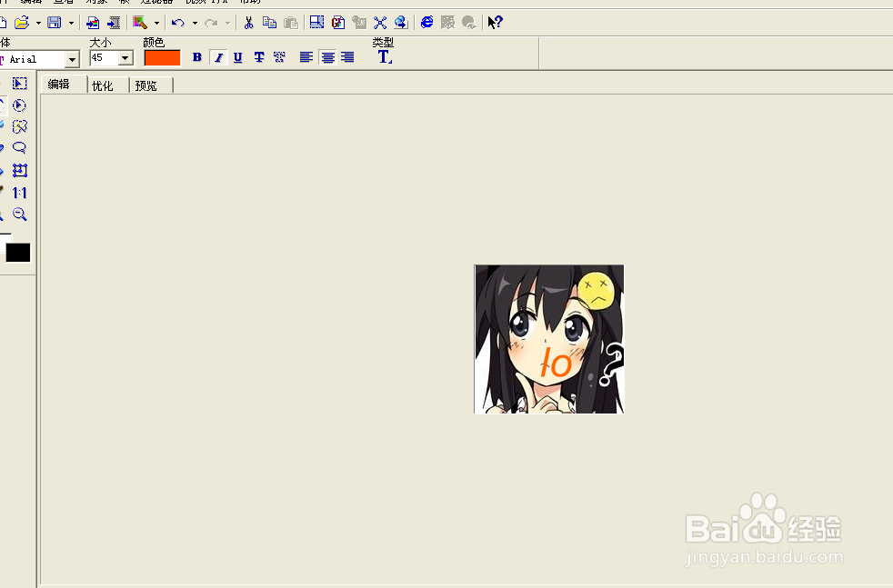Screen dimensions: 893x588
Task: Click the font size 45 input field
Action: (x=105, y=58)
